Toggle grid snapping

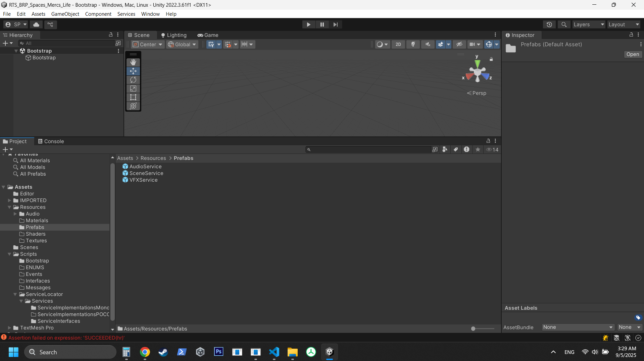[x=228, y=44]
